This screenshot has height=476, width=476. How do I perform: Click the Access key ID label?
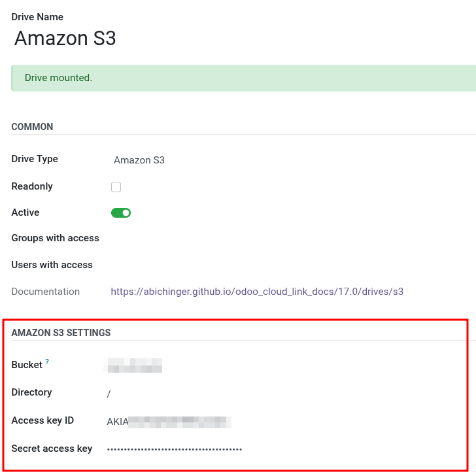42,420
